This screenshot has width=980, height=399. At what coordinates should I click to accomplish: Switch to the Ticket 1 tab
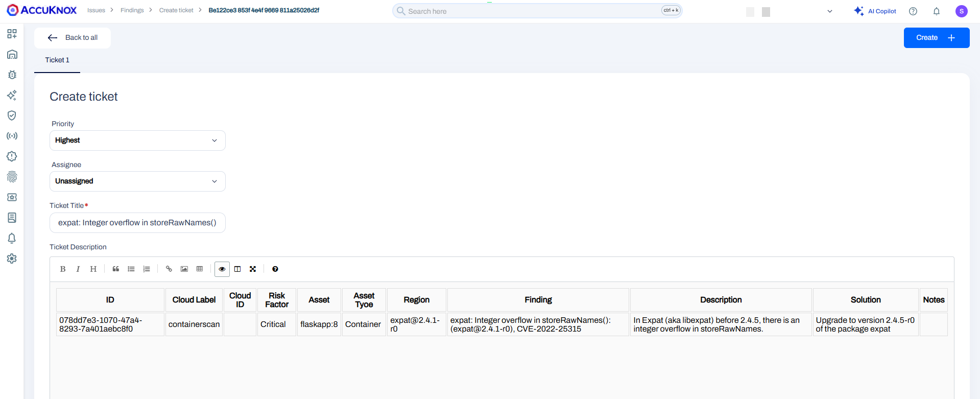tap(57, 60)
